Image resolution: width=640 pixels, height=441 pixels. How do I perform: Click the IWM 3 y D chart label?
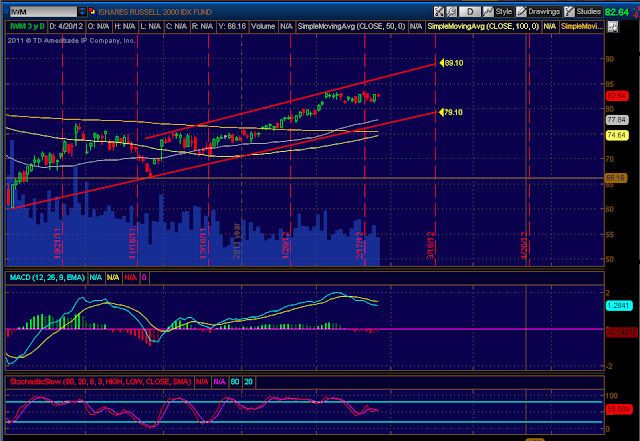27,27
